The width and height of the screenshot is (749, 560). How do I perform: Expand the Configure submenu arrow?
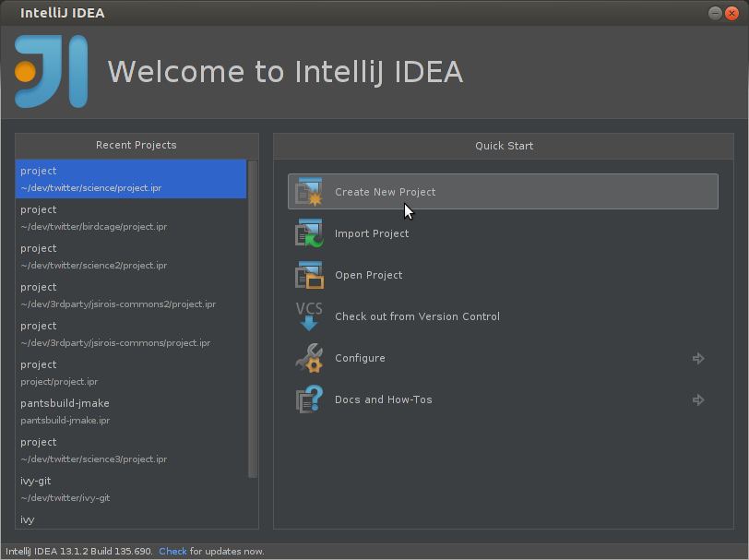698,358
